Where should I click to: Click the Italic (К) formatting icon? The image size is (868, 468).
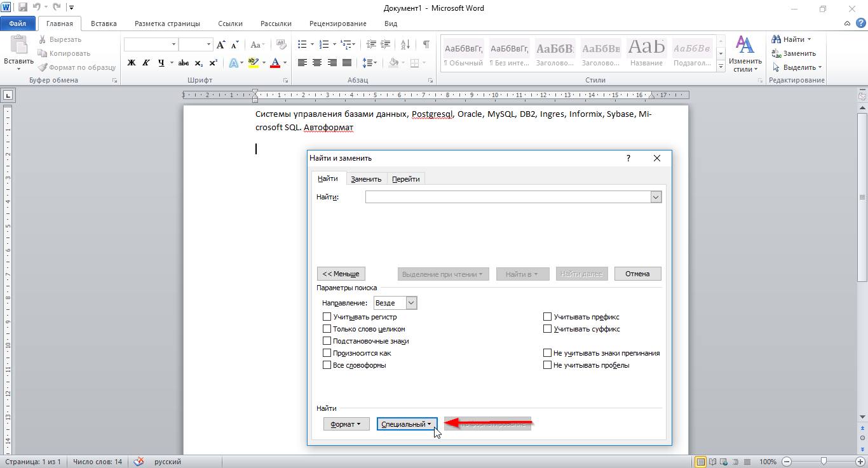146,63
